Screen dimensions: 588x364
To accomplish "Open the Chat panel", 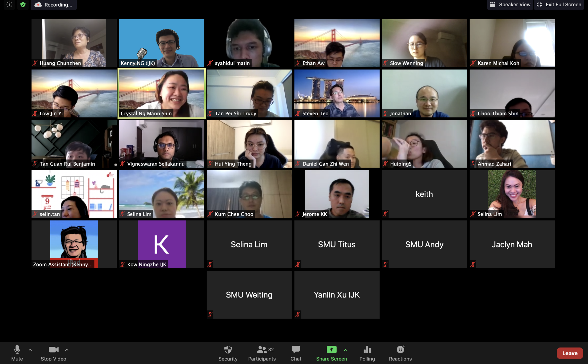I will point(296,353).
